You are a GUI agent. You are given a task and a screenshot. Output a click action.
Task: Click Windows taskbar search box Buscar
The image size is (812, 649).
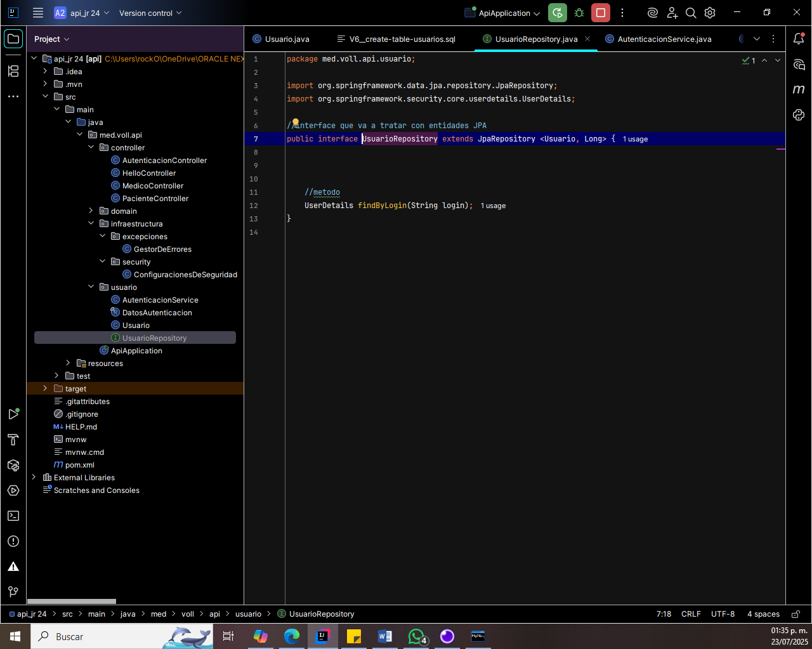point(121,636)
